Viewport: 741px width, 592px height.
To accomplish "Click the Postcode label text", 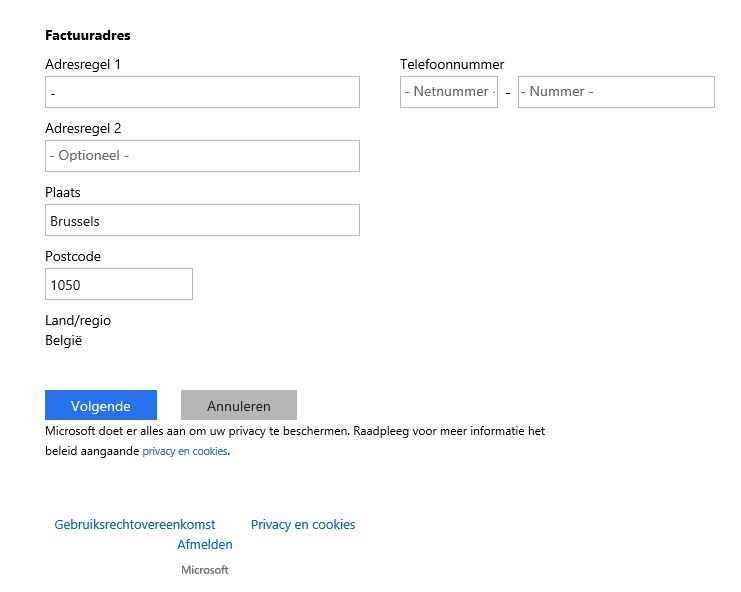I will click(x=73, y=256).
